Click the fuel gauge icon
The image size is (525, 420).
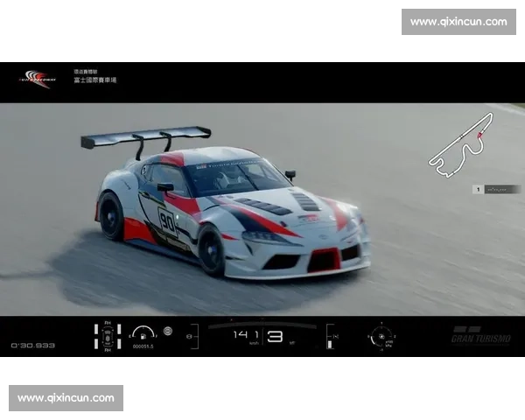(x=143, y=333)
